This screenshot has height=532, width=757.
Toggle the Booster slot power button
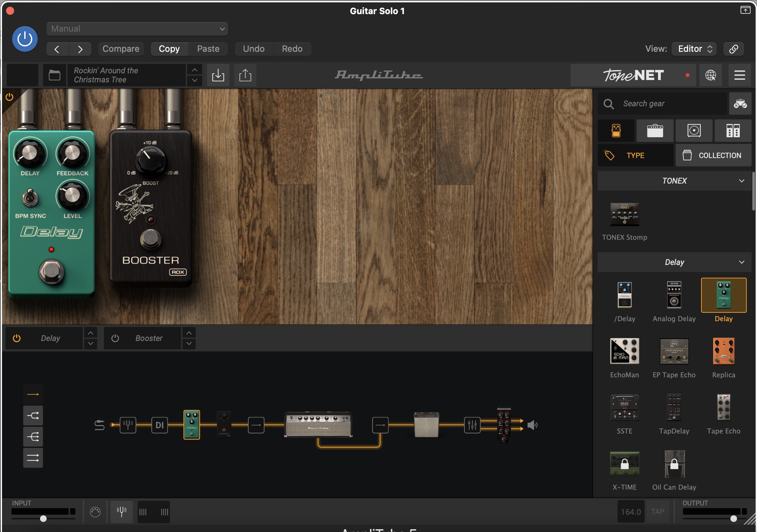(115, 338)
